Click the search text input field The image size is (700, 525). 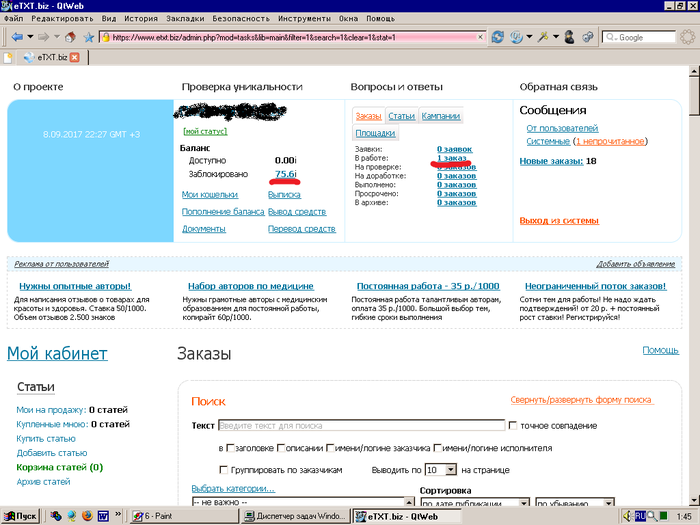tap(361, 426)
